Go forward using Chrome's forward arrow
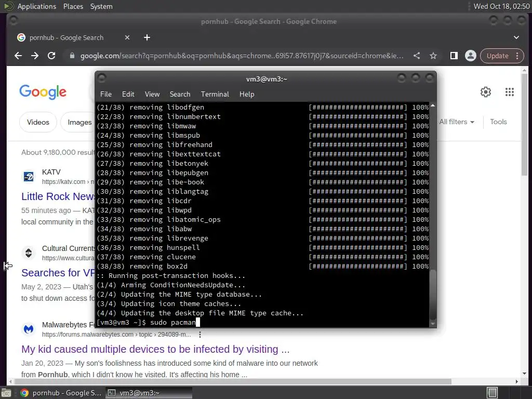The width and height of the screenshot is (532, 399). tap(35, 56)
